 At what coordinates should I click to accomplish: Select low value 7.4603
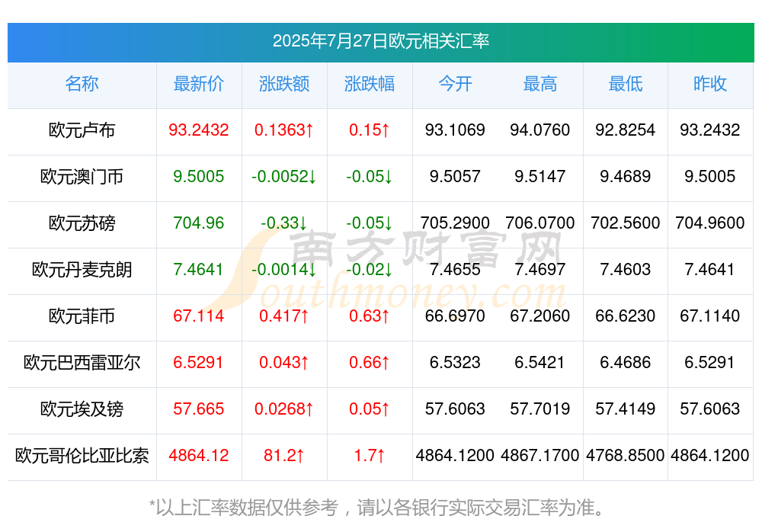626,269
